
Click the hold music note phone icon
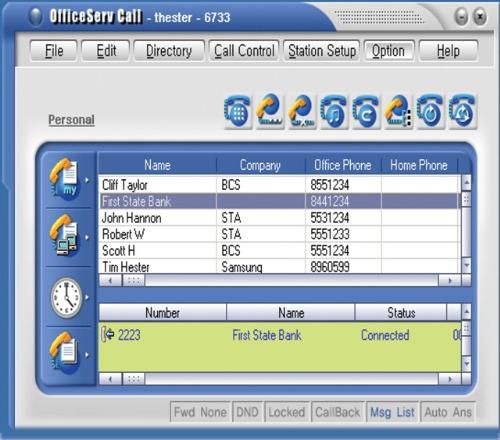click(x=334, y=112)
